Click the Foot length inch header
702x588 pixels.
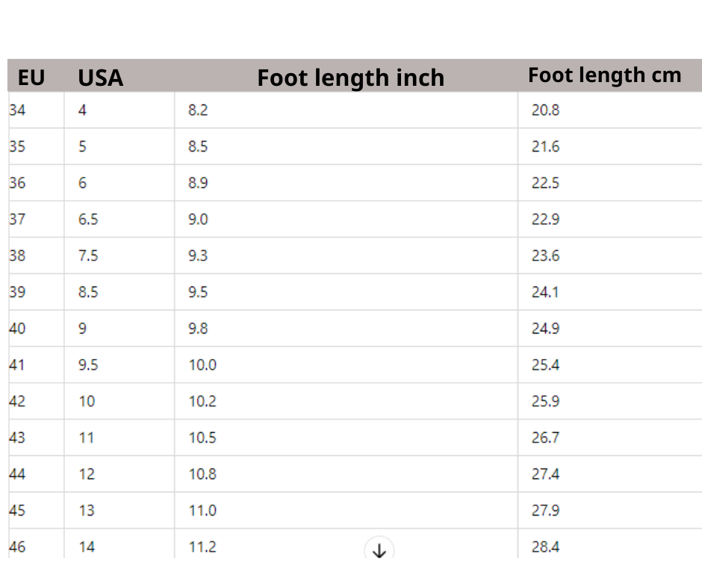(350, 78)
